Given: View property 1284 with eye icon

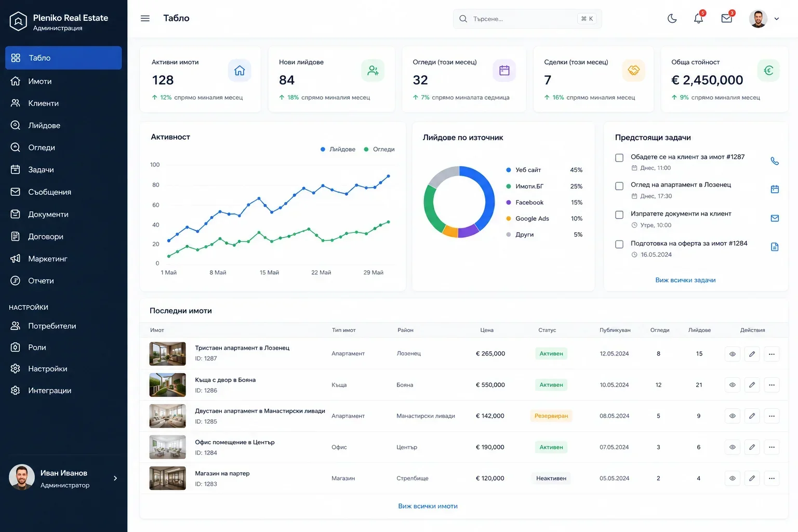Looking at the screenshot, I should click(x=732, y=447).
